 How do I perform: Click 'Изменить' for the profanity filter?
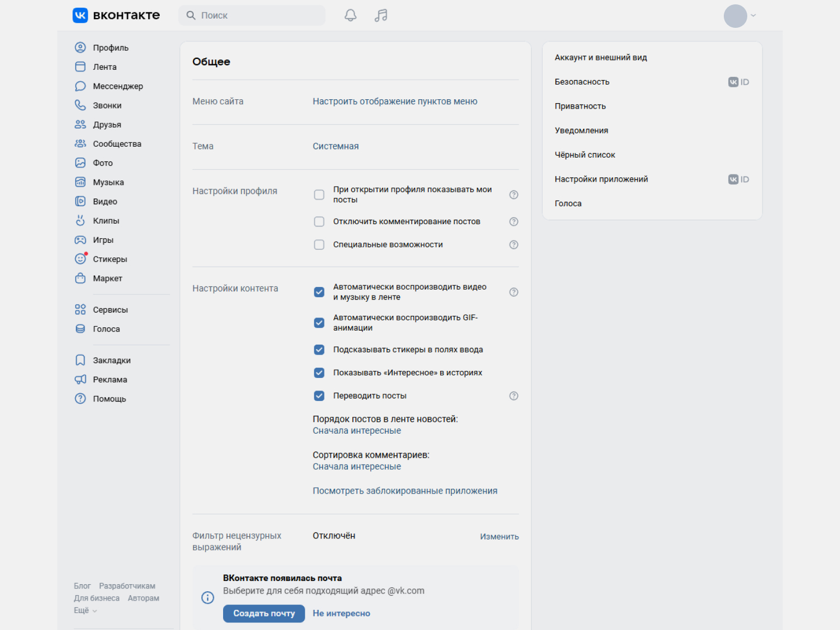[x=499, y=537]
